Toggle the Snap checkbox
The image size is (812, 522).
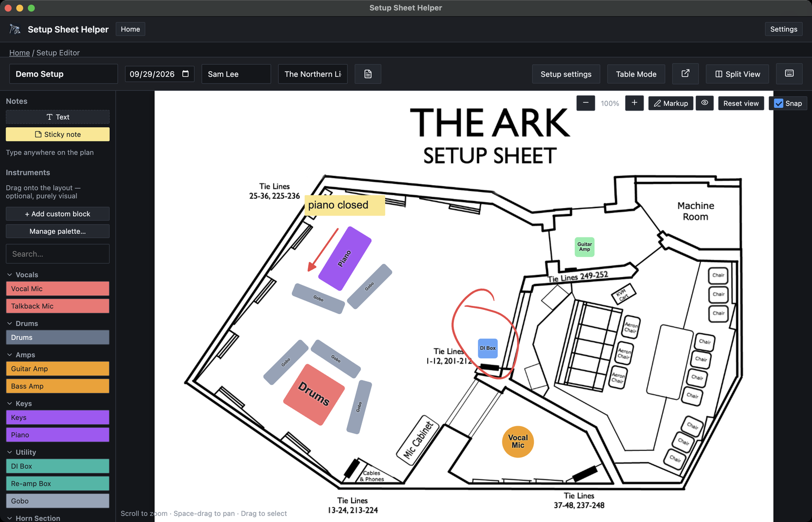coord(779,103)
